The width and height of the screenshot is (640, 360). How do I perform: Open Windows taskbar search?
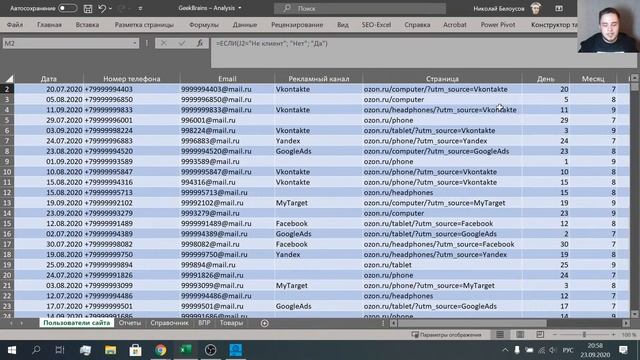36,350
